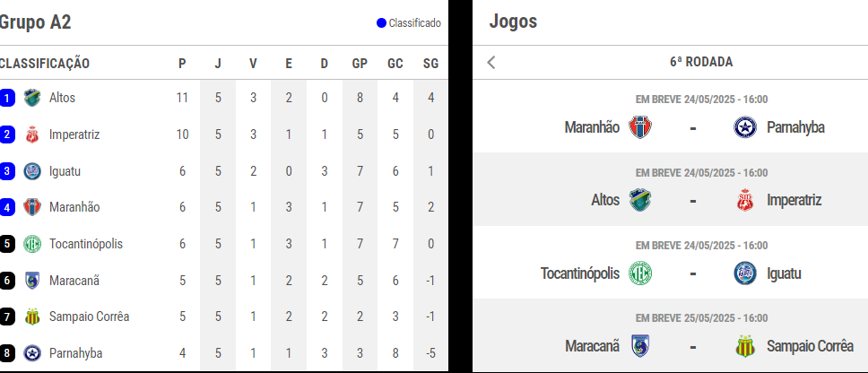Open the Altos team link in standings
Screen dimensions: 868x373
point(62,98)
